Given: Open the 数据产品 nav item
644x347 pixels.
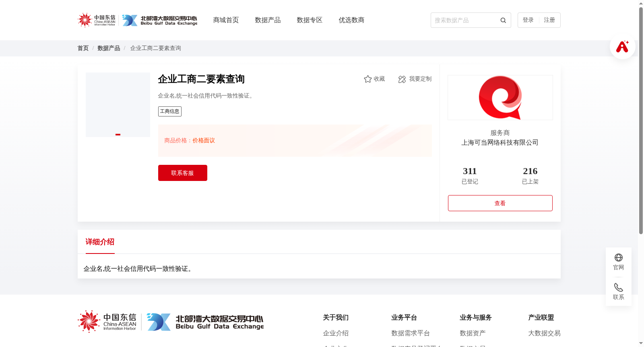Looking at the screenshot, I should tap(268, 20).
